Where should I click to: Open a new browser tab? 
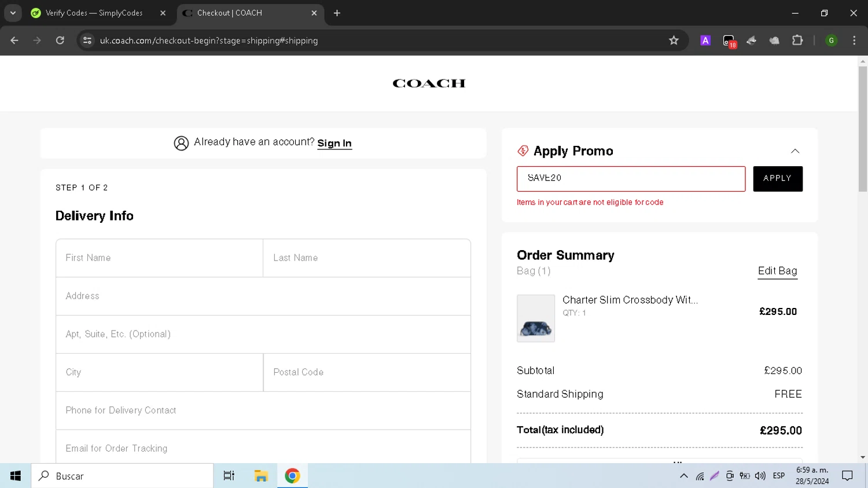click(337, 13)
